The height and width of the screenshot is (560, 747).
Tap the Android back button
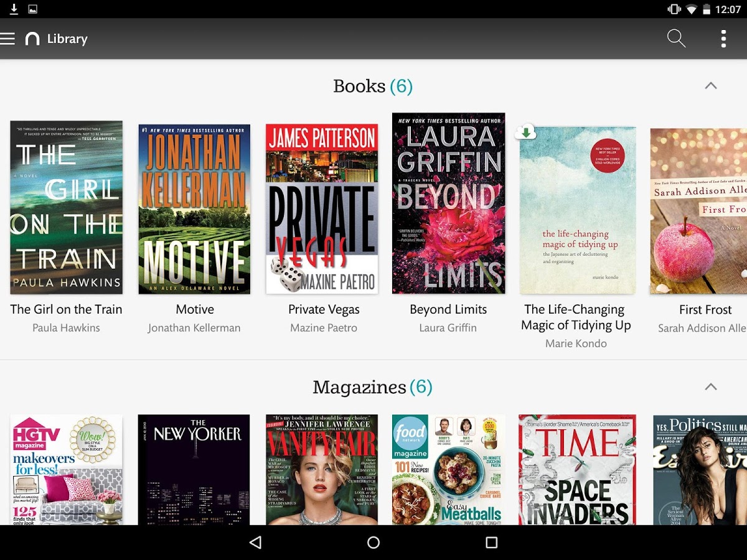255,543
